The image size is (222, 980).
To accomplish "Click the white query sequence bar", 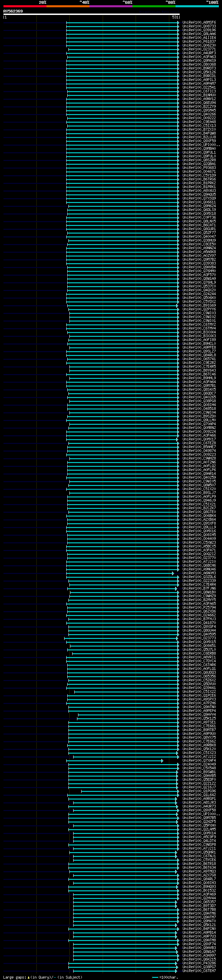I will pyautogui.click(x=92, y=14).
